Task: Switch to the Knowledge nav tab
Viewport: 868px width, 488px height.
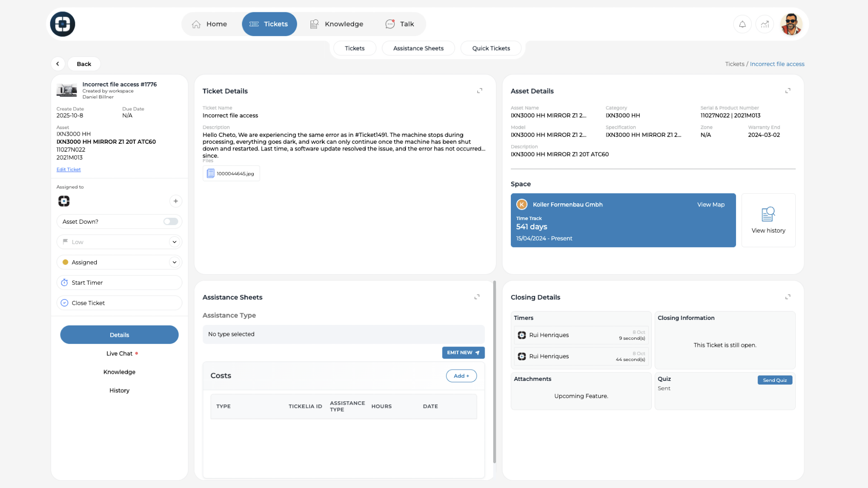Action: [337, 24]
